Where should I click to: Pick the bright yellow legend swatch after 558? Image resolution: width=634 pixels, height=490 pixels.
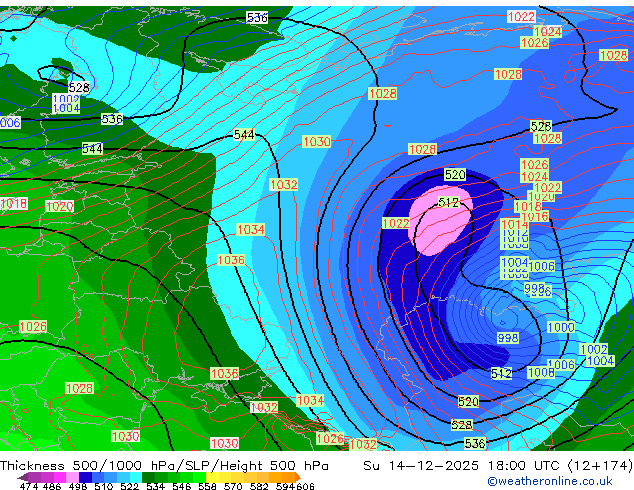coord(213,477)
